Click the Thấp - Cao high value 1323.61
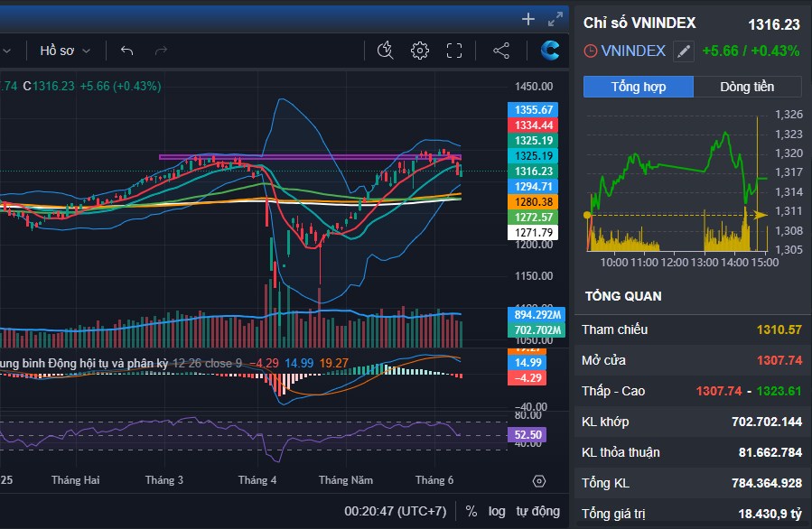The height and width of the screenshot is (529, 812). (779, 391)
